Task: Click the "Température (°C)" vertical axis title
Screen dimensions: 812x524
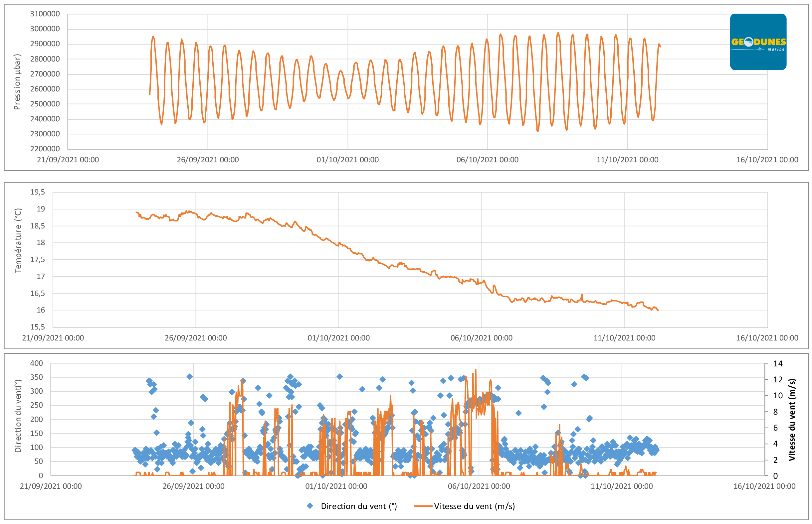Action: pos(18,241)
